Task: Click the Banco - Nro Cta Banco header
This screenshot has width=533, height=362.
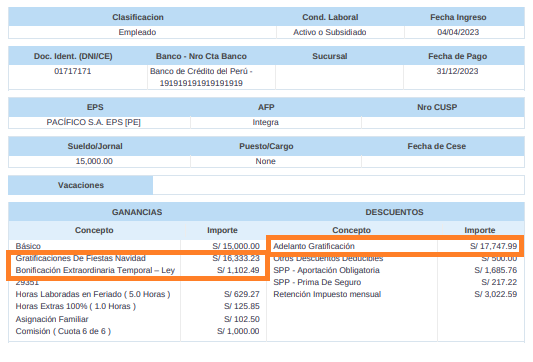Action: pyautogui.click(x=201, y=56)
